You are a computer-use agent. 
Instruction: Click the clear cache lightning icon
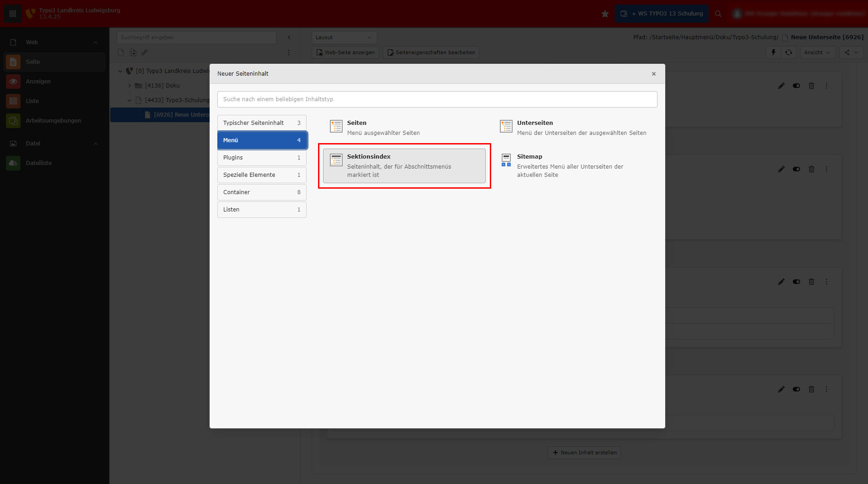point(773,52)
